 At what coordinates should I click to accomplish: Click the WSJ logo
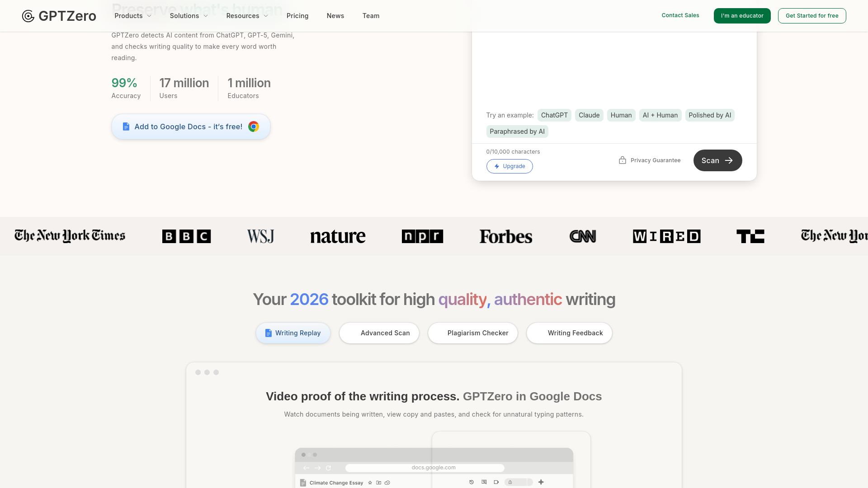[260, 236]
